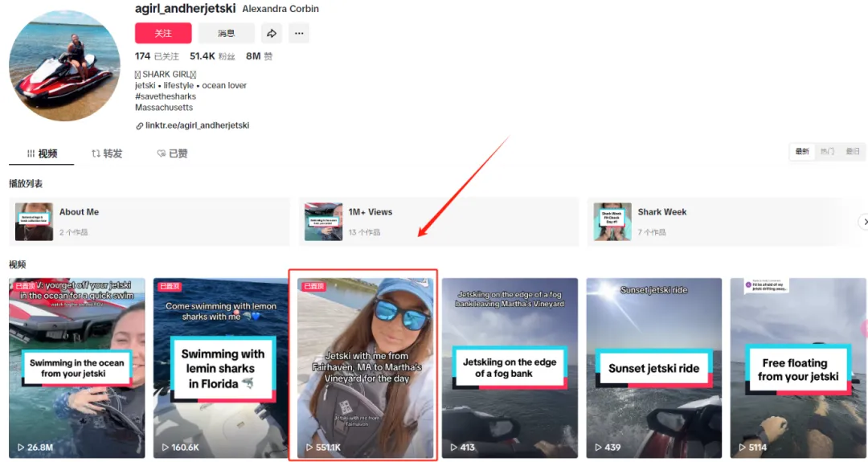Click the share arrow icon
868x462 pixels.
click(272, 33)
